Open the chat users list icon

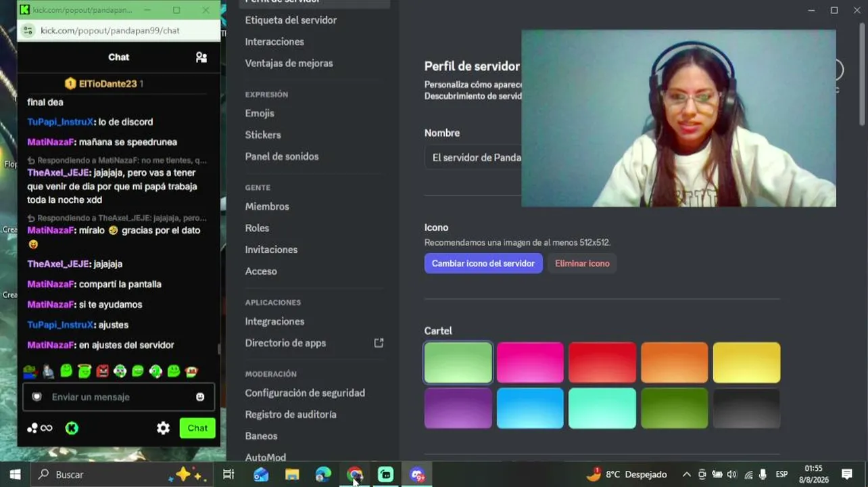201,57
